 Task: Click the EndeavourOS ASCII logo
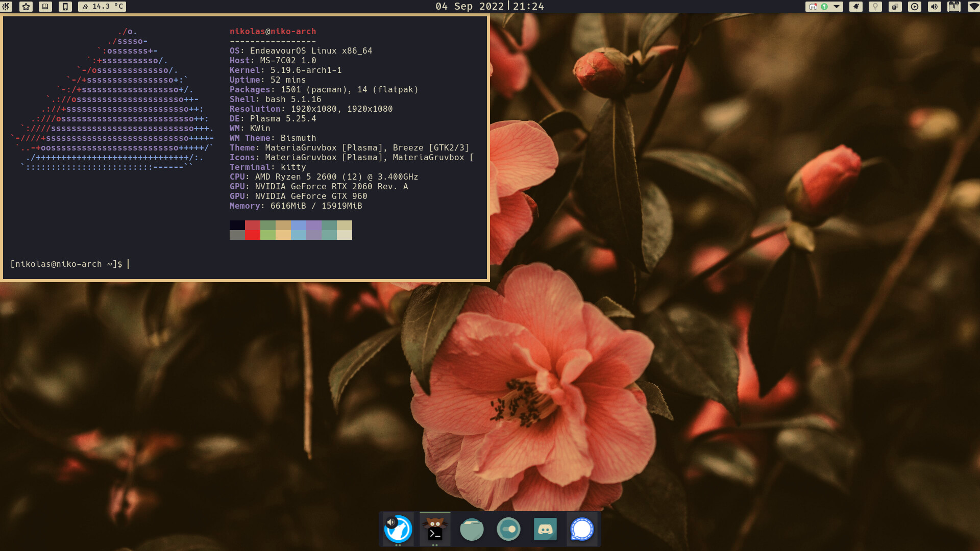[112, 99]
